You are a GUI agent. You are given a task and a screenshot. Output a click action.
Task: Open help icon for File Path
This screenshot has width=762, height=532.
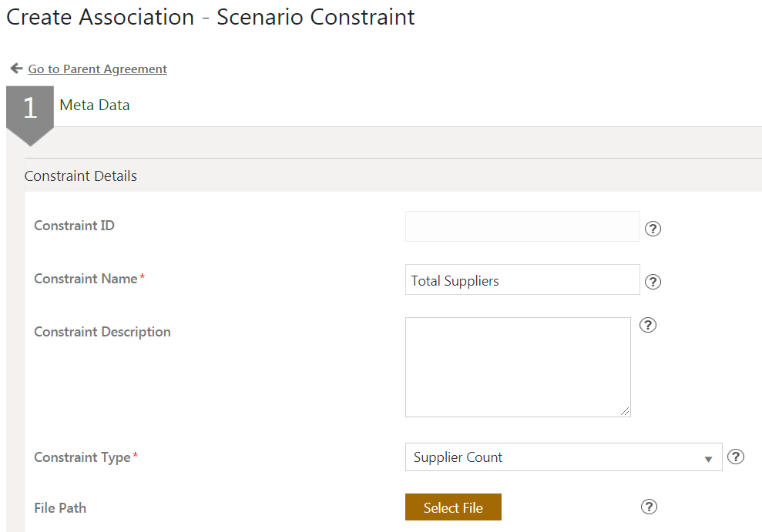pyautogui.click(x=649, y=507)
